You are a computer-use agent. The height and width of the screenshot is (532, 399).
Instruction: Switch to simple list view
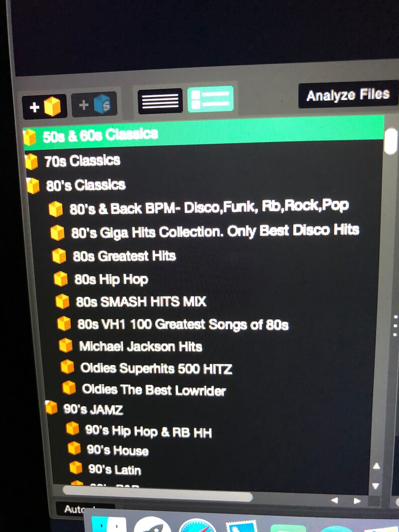coord(160,101)
